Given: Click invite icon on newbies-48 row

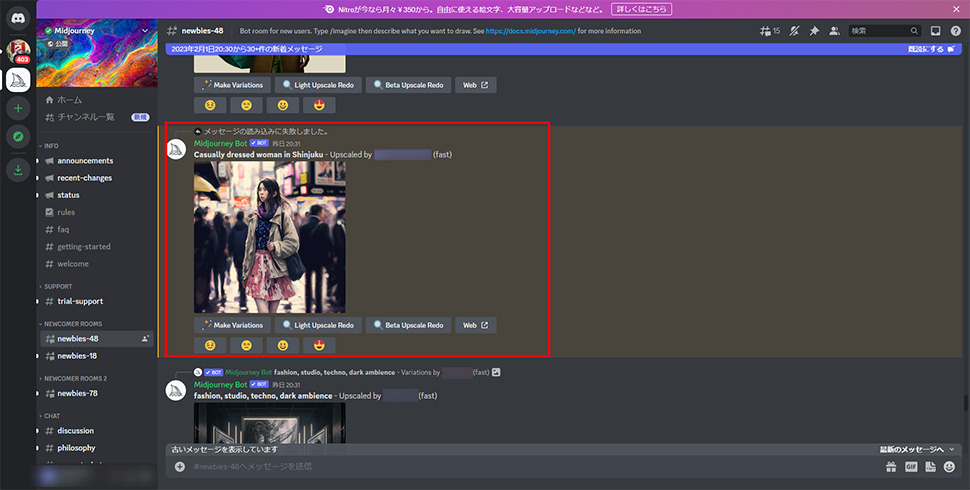Looking at the screenshot, I should pyautogui.click(x=145, y=339).
